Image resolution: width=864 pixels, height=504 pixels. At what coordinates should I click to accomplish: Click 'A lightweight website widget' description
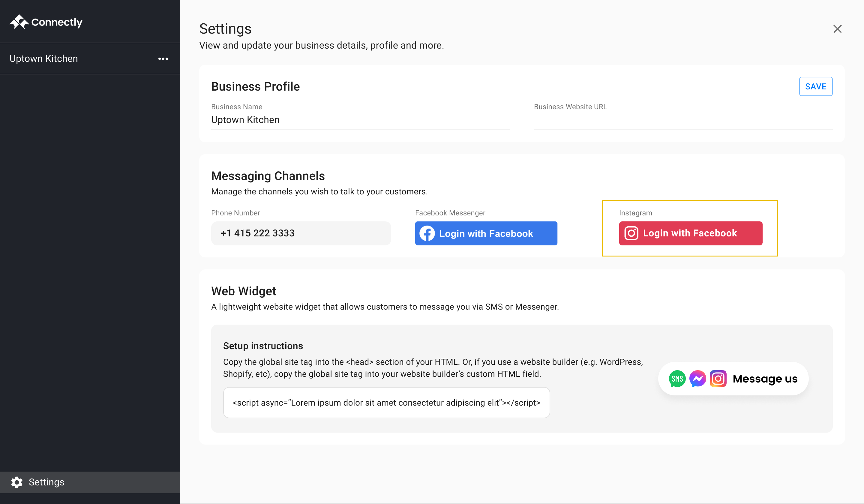click(x=385, y=307)
